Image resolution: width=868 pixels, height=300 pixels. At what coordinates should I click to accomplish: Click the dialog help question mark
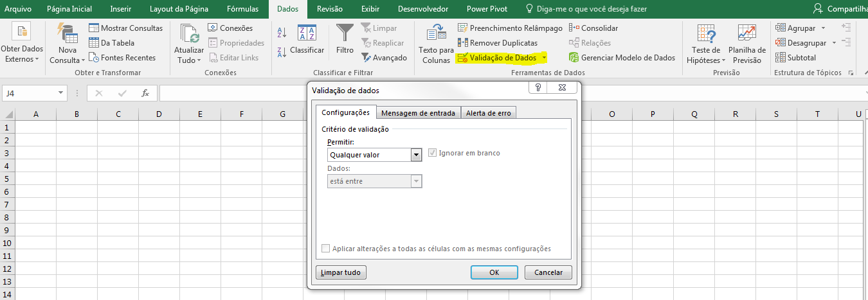pos(537,88)
